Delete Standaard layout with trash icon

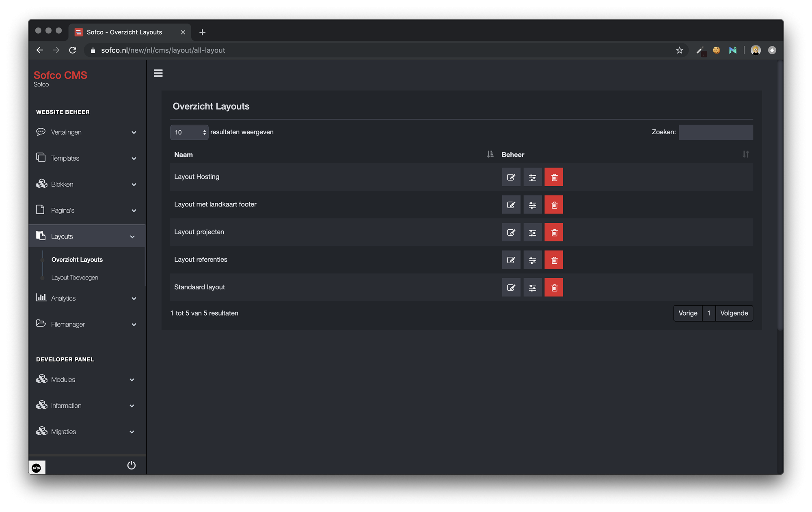(554, 288)
